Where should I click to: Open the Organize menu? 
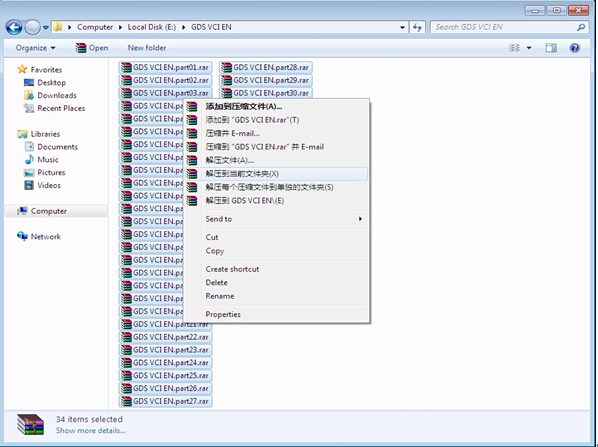[x=35, y=48]
